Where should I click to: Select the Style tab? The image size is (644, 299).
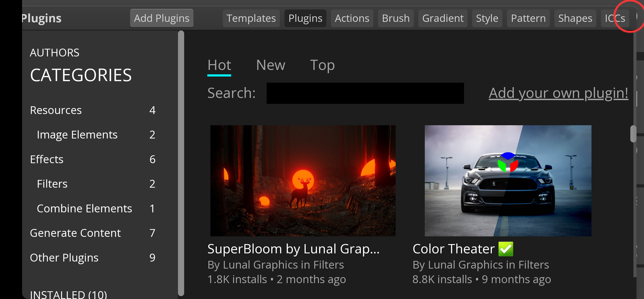[x=487, y=18]
